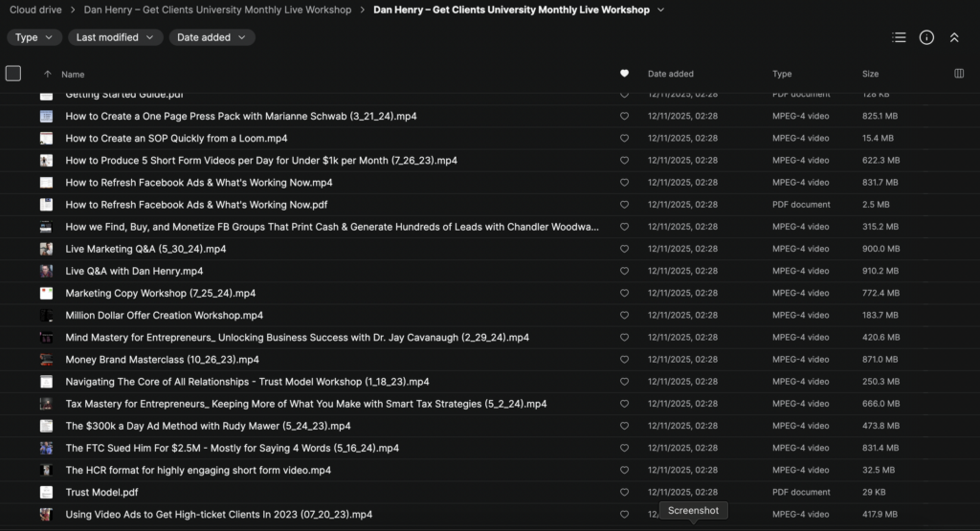
Task: Click the collapse double-chevron icon in toolbar
Action: point(954,37)
